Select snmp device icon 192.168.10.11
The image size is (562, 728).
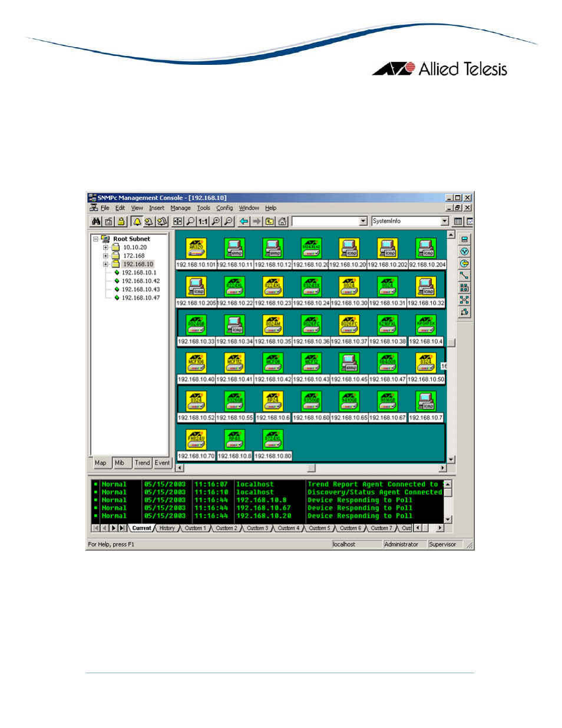coord(234,249)
